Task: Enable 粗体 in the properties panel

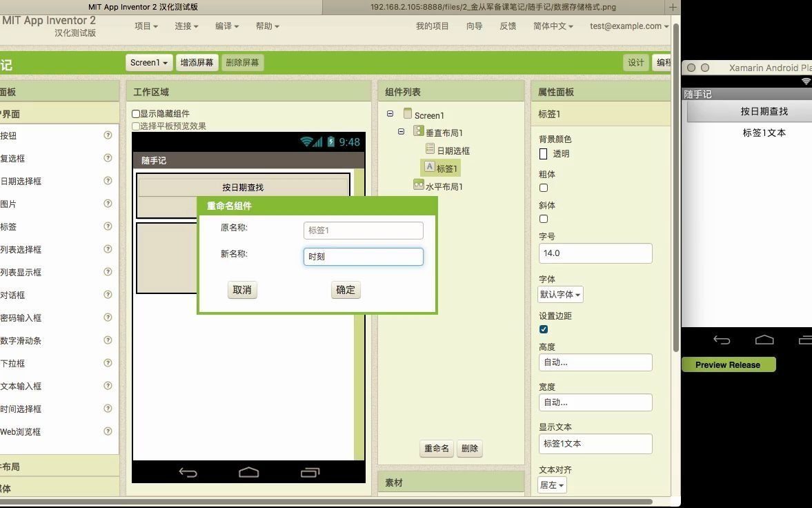Action: pos(544,188)
